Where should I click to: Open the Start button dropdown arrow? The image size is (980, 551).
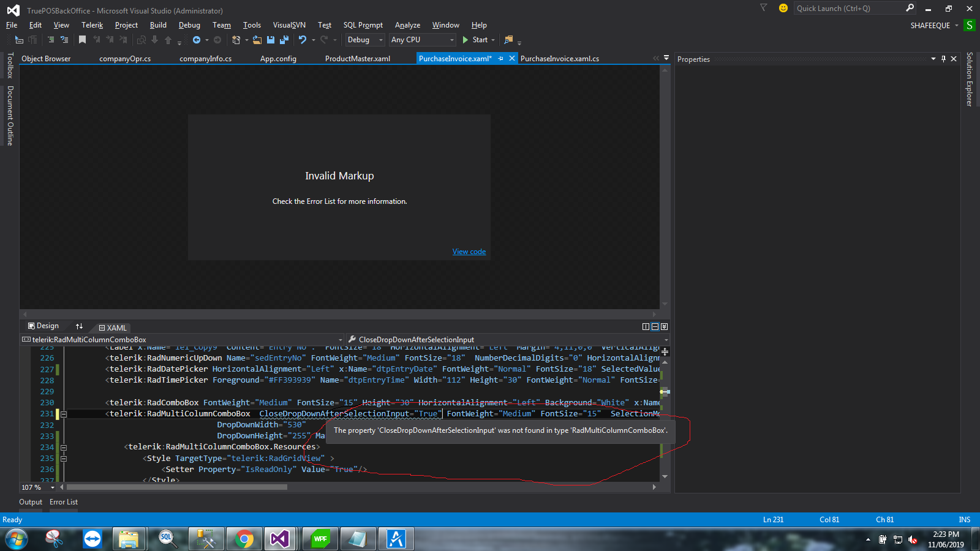click(x=493, y=40)
